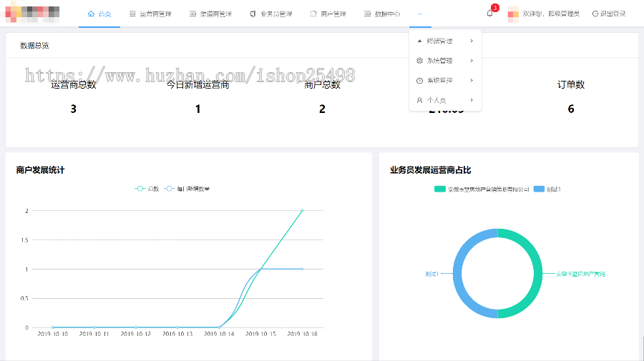Click the 1.5 y-axis label
The width and height of the screenshot is (644, 361).
click(x=24, y=240)
